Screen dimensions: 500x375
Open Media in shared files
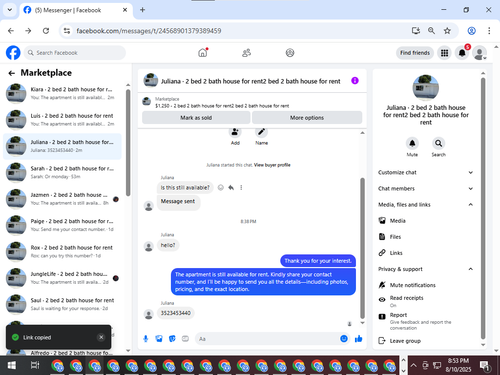point(426,221)
